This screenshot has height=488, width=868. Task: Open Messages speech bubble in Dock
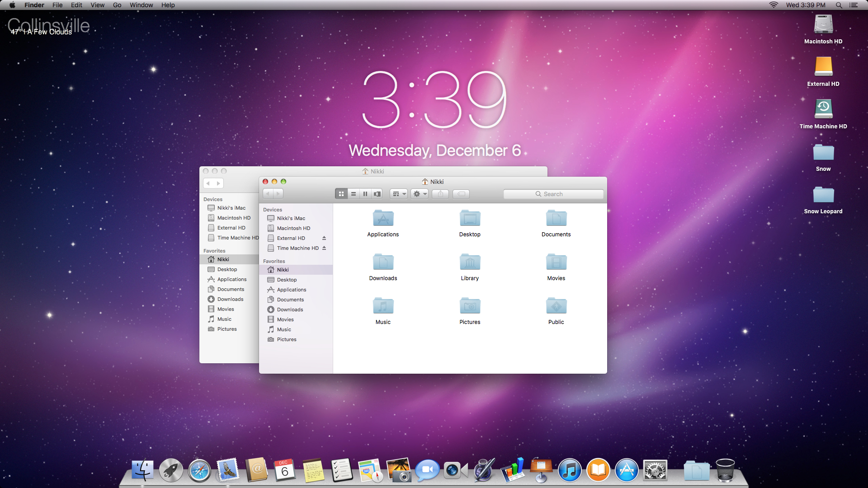(427, 470)
